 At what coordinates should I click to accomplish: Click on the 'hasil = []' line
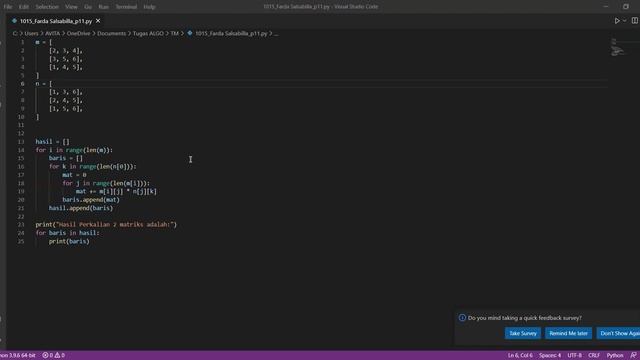[53, 142]
